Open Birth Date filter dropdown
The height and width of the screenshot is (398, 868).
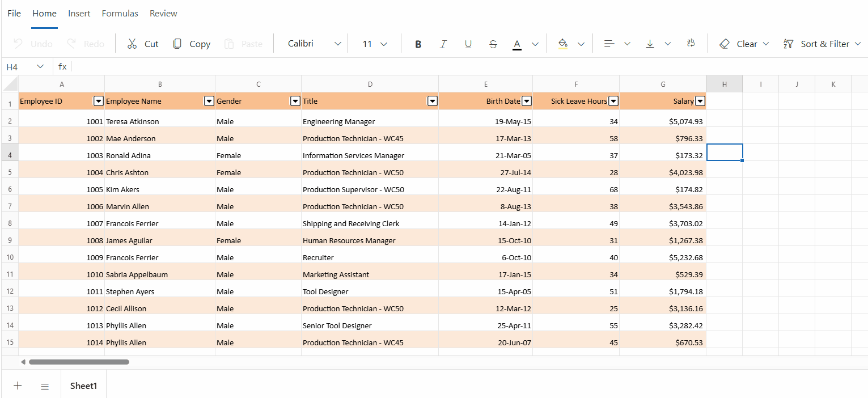526,101
